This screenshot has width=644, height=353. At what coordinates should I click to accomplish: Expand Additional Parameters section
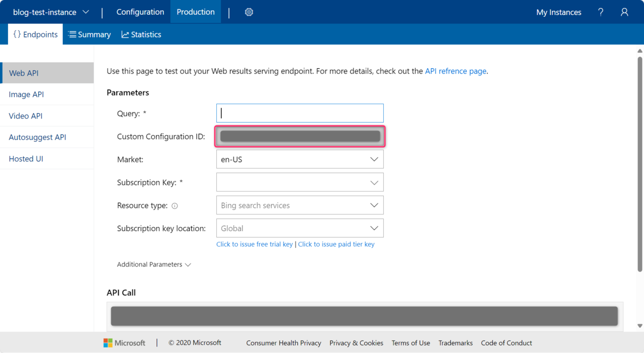click(x=154, y=264)
